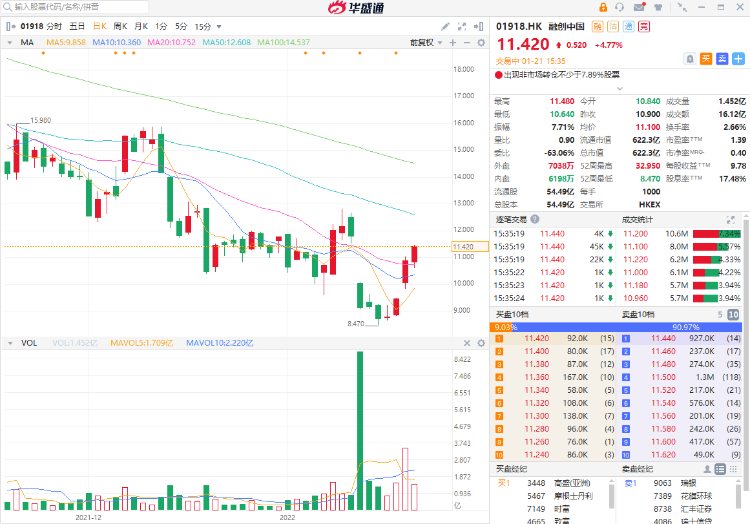Image resolution: width=750 pixels, height=524 pixels.
Task: Select bid level 1 price 11.420
Action: click(x=537, y=338)
